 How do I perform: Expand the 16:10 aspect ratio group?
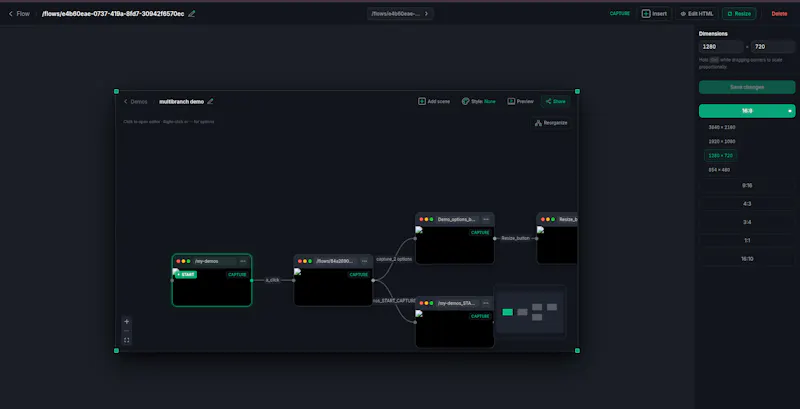(x=747, y=259)
